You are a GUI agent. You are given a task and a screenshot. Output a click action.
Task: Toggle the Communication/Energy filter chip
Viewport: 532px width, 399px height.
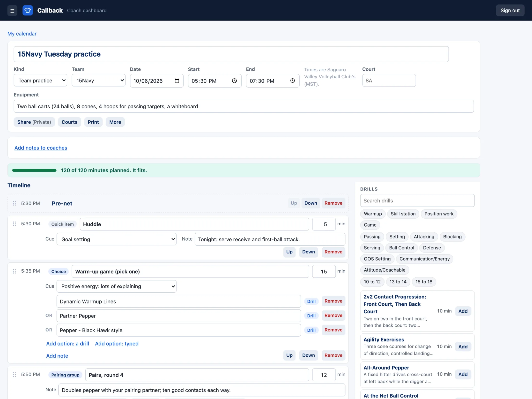click(424, 259)
